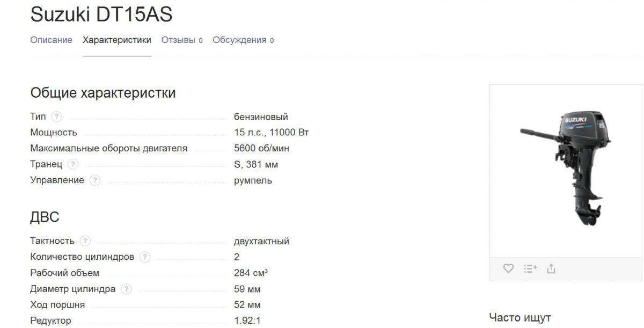
Task: Click the двухтактный value for Тактность
Action: [261, 242]
